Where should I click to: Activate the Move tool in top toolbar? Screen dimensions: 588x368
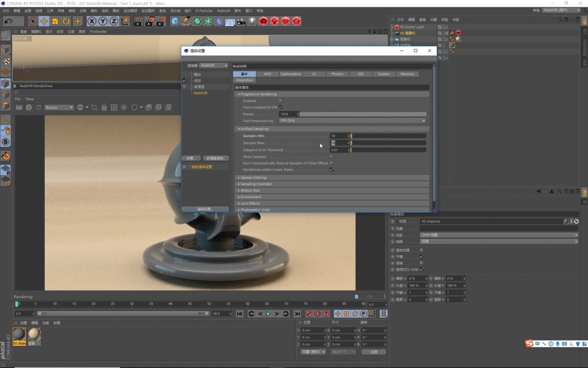44,21
